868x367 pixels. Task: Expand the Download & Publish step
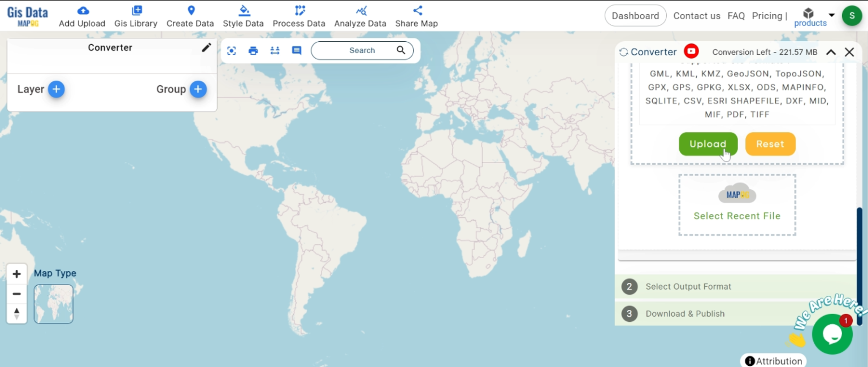[685, 313]
